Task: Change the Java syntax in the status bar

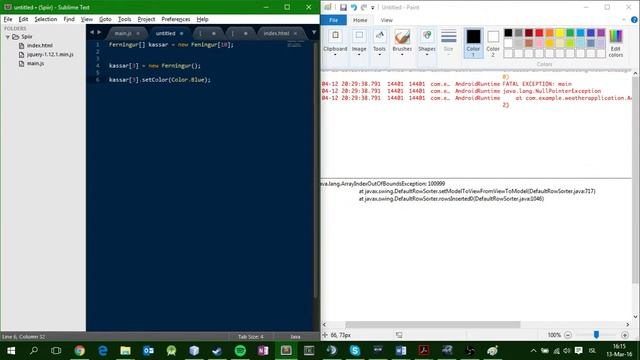Action: (295, 337)
